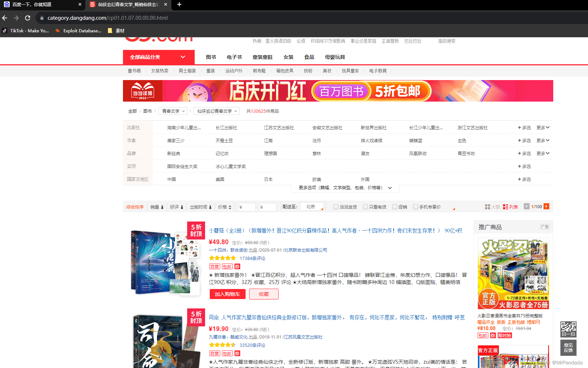Open a new browser tab

(179, 4)
